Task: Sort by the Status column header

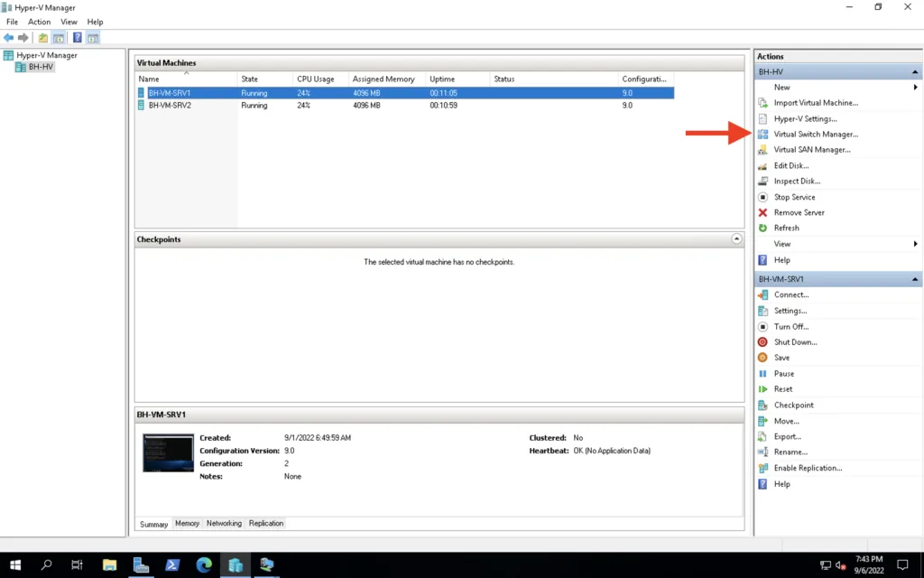Action: [x=554, y=79]
